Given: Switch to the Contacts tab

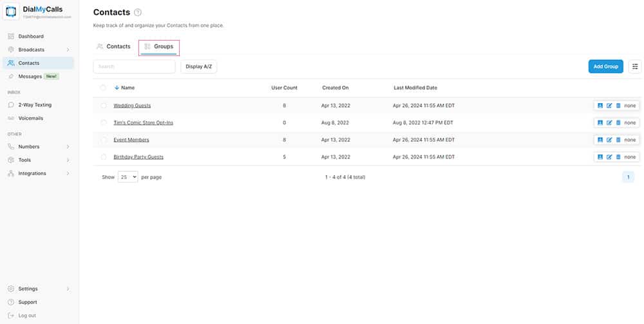Looking at the screenshot, I should pos(113,47).
